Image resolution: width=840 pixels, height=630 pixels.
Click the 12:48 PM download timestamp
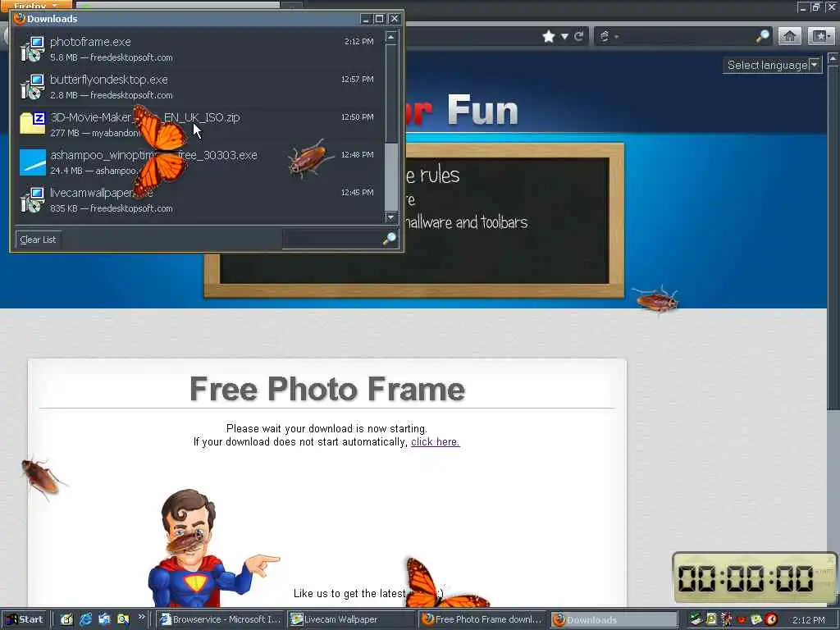coord(358,155)
